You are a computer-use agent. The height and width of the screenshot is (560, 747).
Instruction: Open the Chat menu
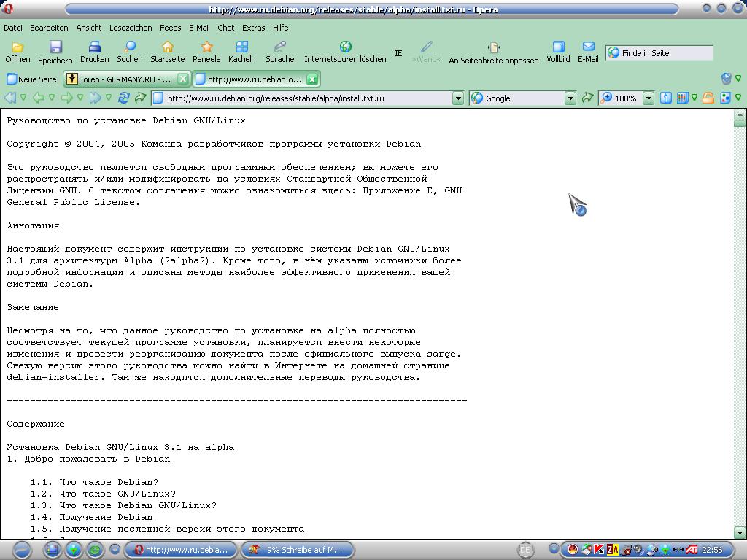pos(226,28)
